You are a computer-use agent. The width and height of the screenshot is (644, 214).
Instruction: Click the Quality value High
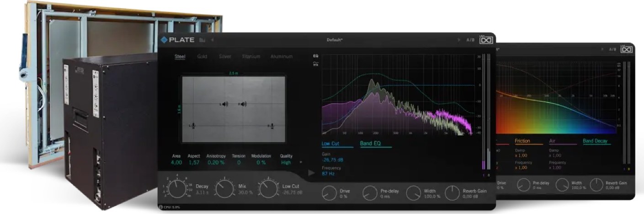(x=286, y=162)
